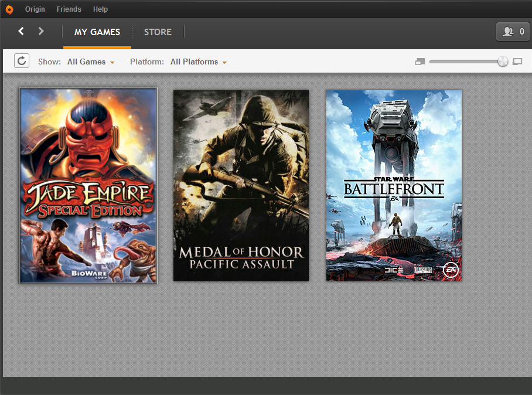
Task: Click the orange arrow beside All Games
Action: pyautogui.click(x=112, y=63)
